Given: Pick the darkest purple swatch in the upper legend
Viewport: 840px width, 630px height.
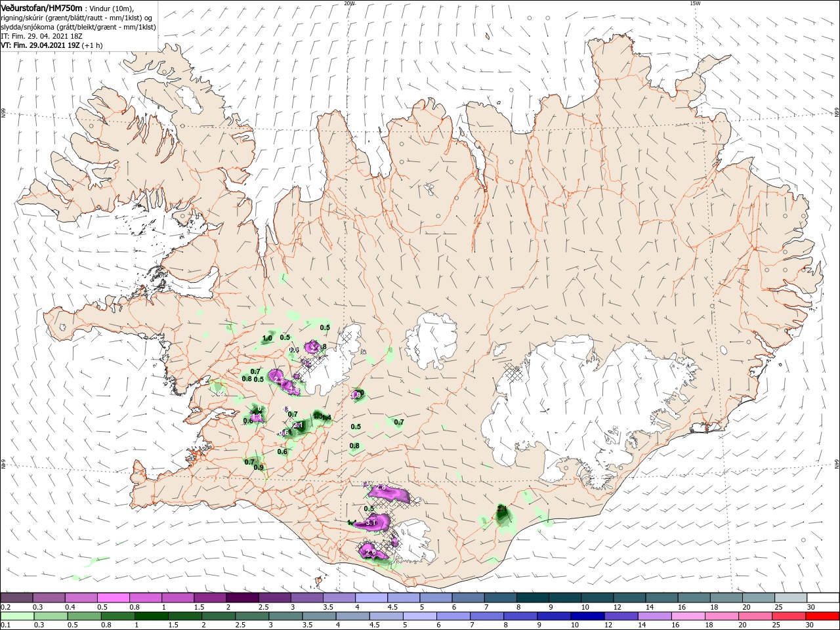Looking at the screenshot, I should 242,598.
